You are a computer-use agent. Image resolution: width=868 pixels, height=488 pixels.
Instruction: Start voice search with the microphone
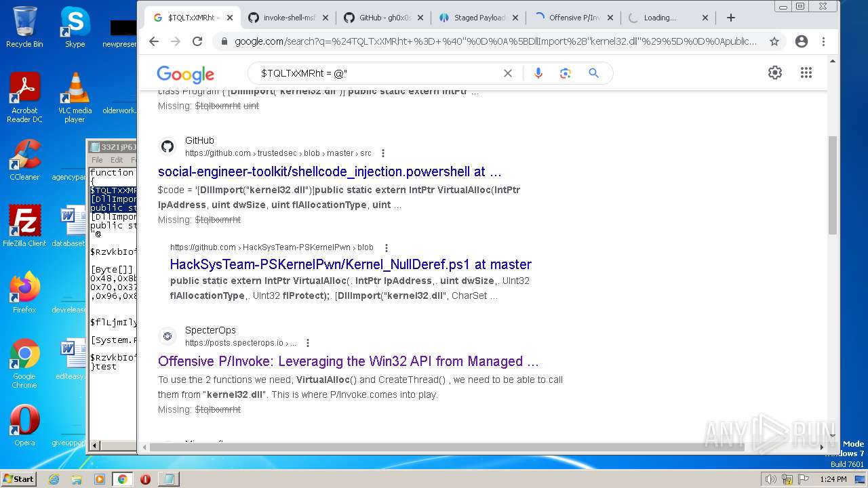pyautogui.click(x=538, y=73)
